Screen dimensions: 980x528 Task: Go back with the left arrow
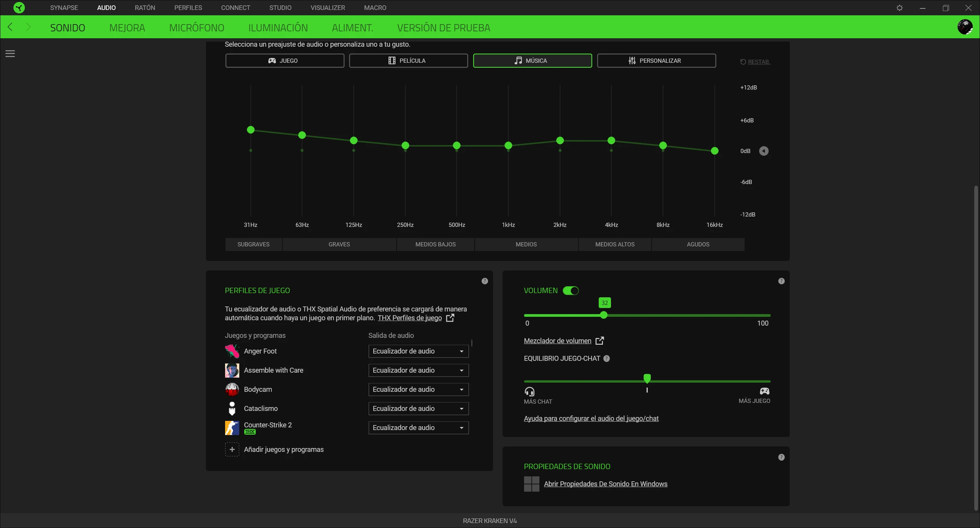10,27
